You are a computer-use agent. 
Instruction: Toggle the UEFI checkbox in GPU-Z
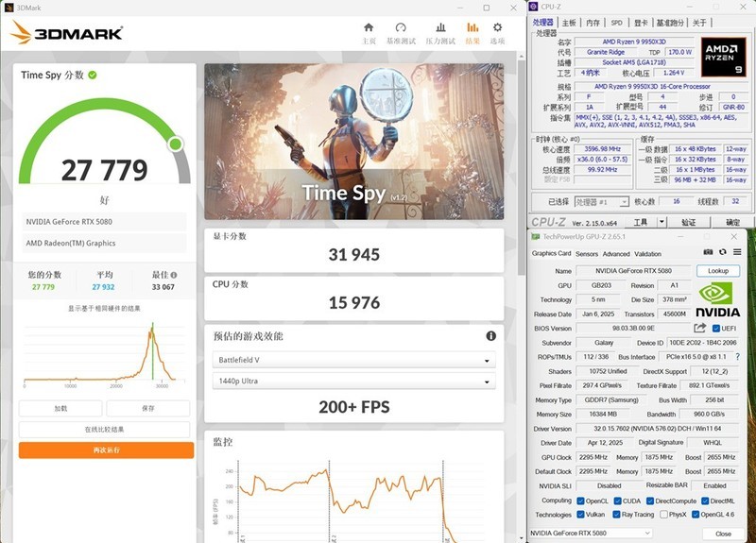716,329
